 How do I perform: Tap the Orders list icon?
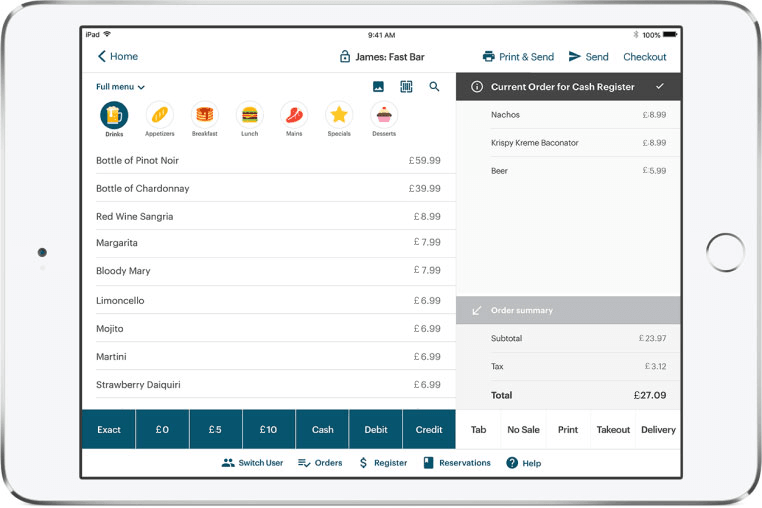(304, 463)
